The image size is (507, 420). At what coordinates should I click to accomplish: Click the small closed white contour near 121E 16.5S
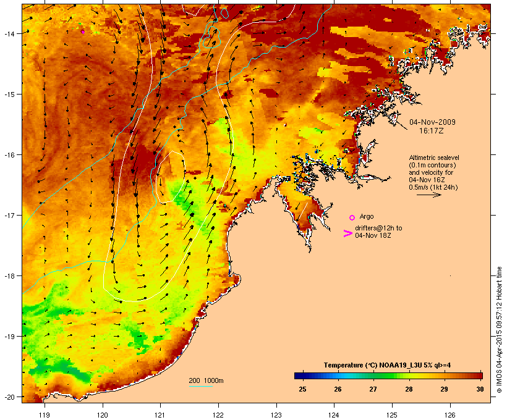171,177
